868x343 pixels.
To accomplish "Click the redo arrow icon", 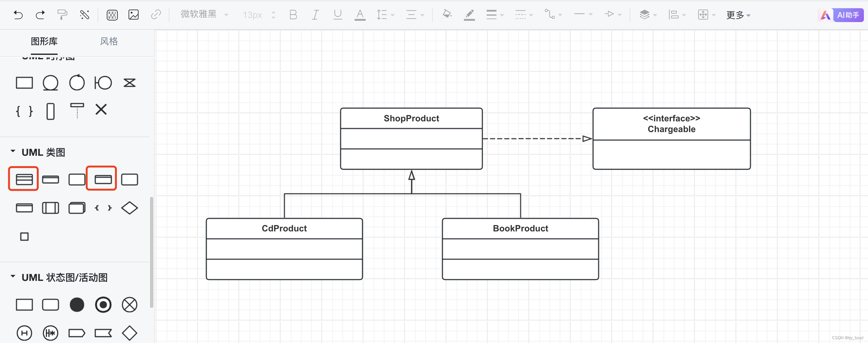I will click(x=40, y=15).
